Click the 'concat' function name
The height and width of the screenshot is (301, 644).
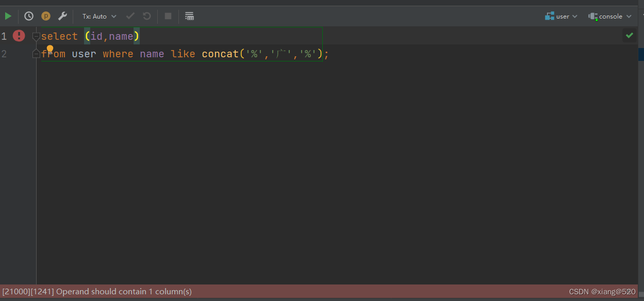[x=220, y=54]
